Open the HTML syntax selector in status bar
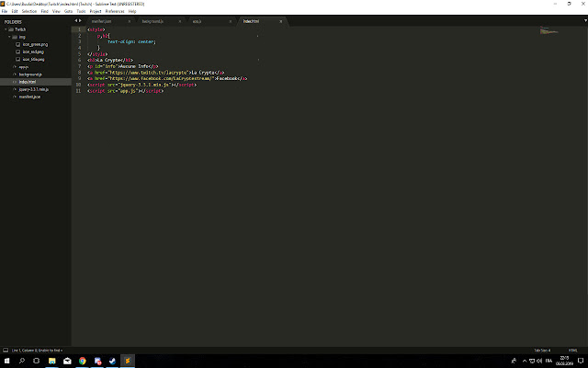The image size is (588, 368). coord(572,351)
